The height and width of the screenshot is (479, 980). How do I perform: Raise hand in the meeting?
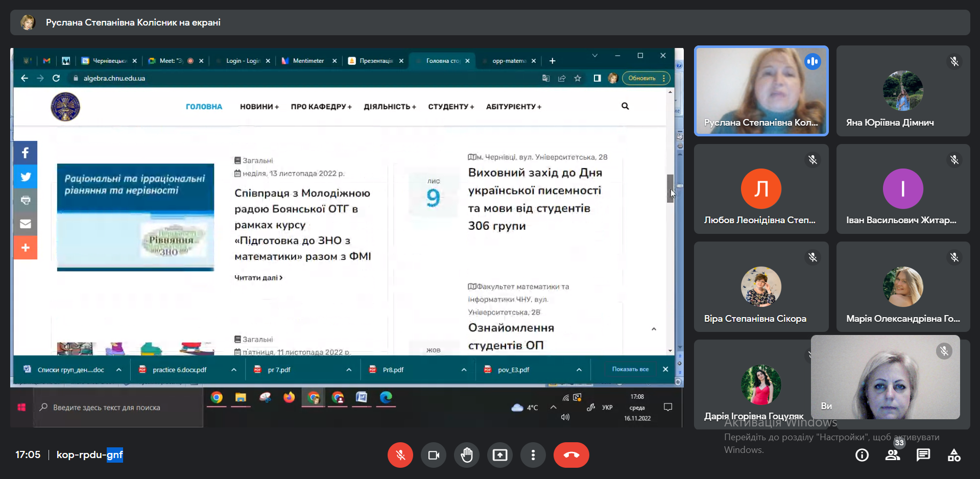coord(467,455)
